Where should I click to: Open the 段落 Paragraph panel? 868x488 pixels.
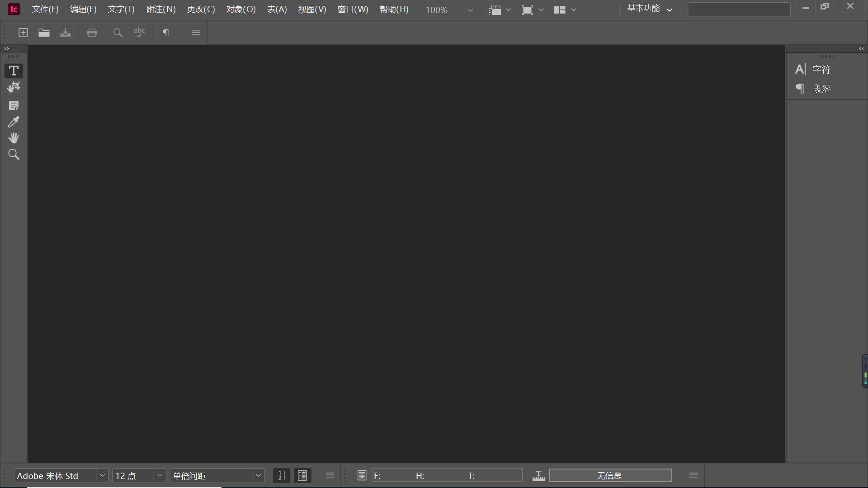click(x=813, y=89)
